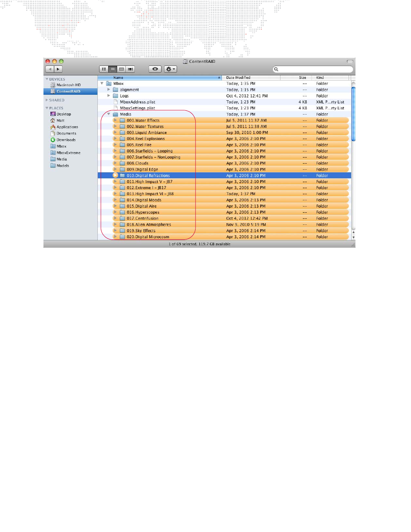The height and width of the screenshot is (532, 411).
Task: Sort by the Name column header
Action: [159, 78]
